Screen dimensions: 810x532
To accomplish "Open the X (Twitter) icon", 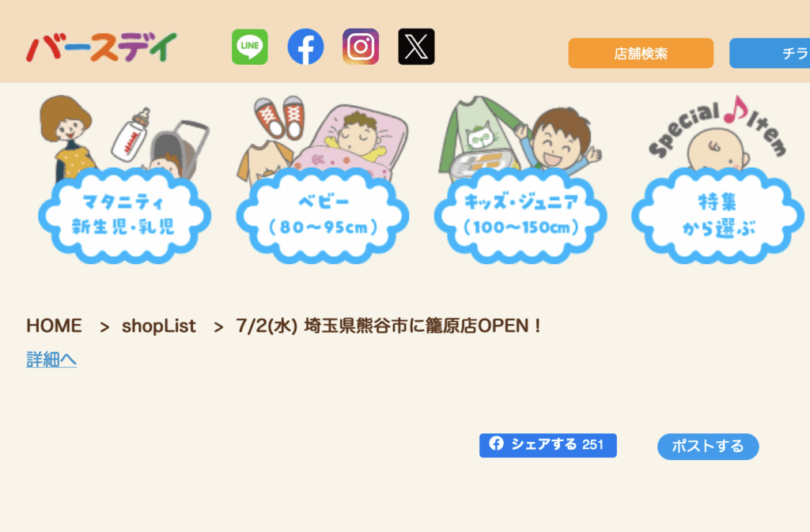I will [416, 47].
